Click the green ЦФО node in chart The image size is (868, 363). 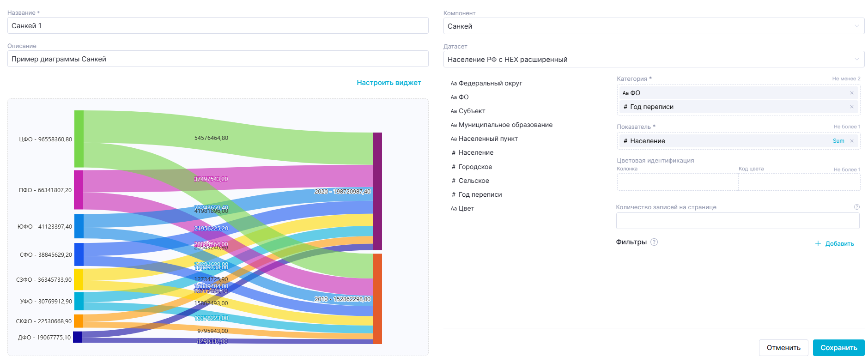[x=79, y=139]
